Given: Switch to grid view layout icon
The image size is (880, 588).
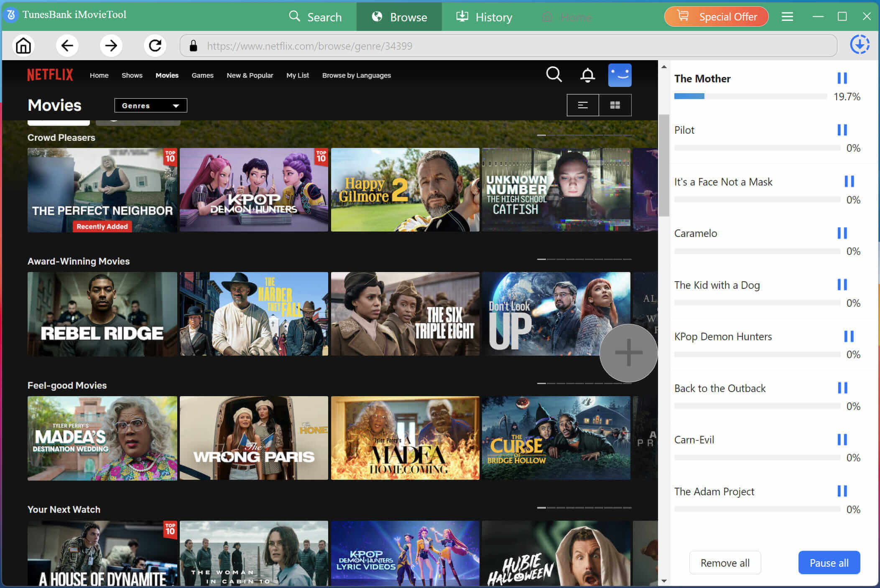Looking at the screenshot, I should pyautogui.click(x=615, y=105).
